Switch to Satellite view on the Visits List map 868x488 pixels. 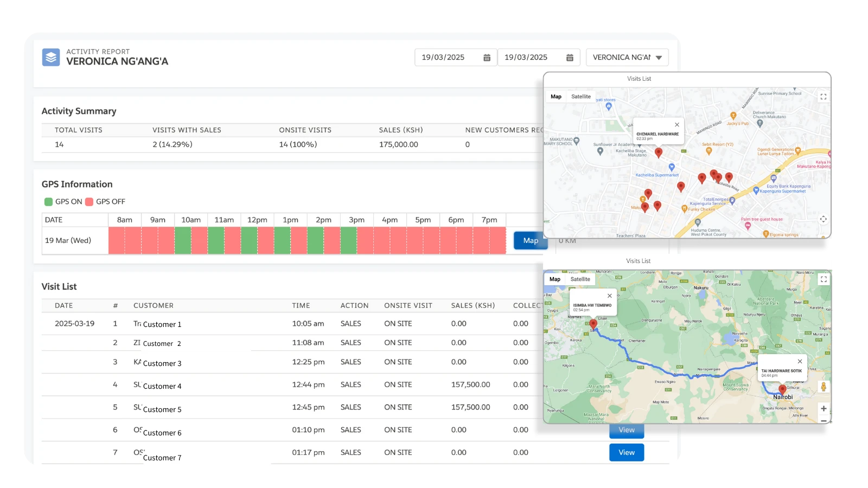coord(580,96)
